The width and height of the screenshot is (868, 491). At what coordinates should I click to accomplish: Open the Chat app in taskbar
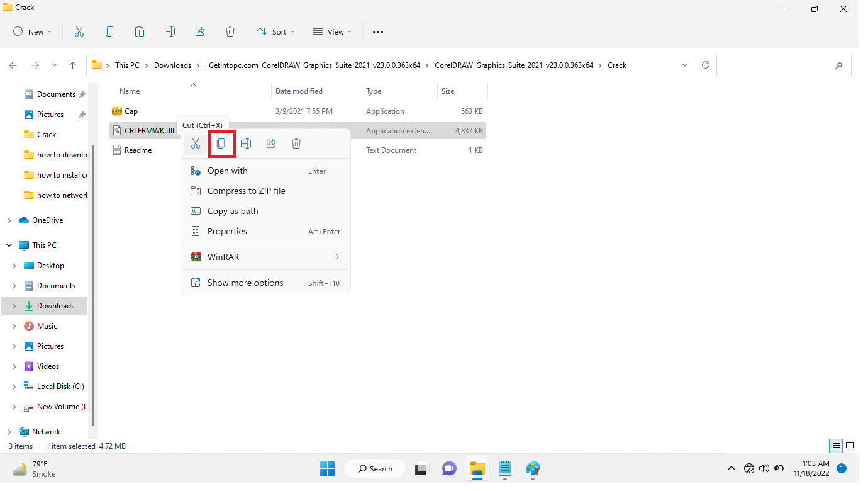(449, 469)
